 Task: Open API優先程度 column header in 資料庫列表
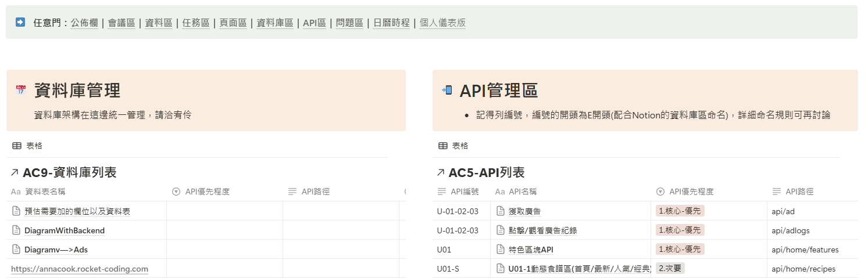click(207, 192)
